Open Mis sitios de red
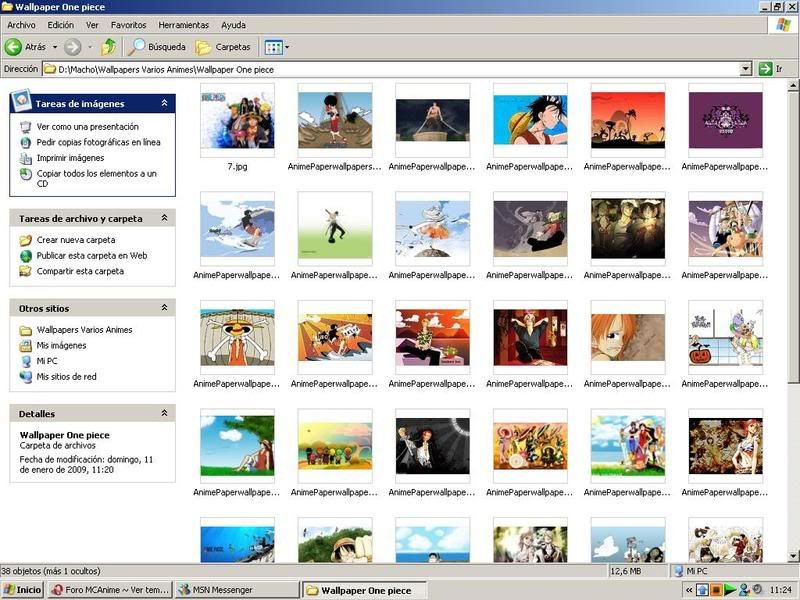The width and height of the screenshot is (800, 600). pos(66,377)
